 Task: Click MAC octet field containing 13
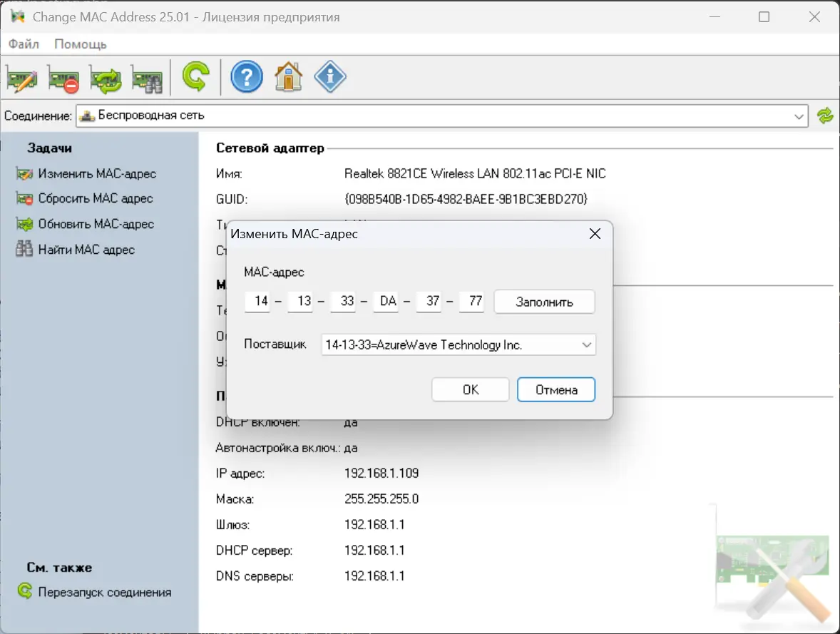300,301
